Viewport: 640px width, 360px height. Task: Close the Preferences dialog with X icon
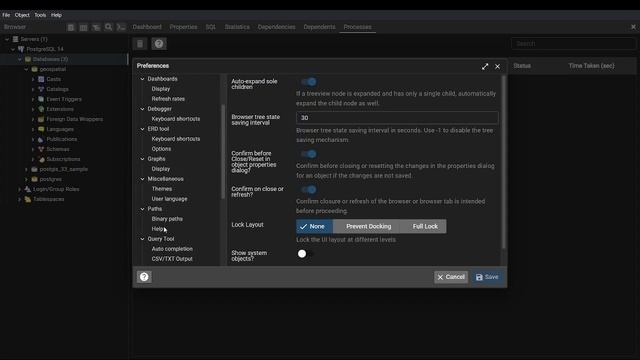[498, 67]
